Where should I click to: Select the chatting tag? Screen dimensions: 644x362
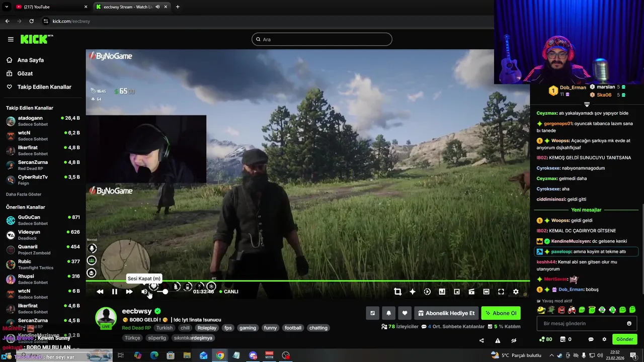[x=318, y=328]
